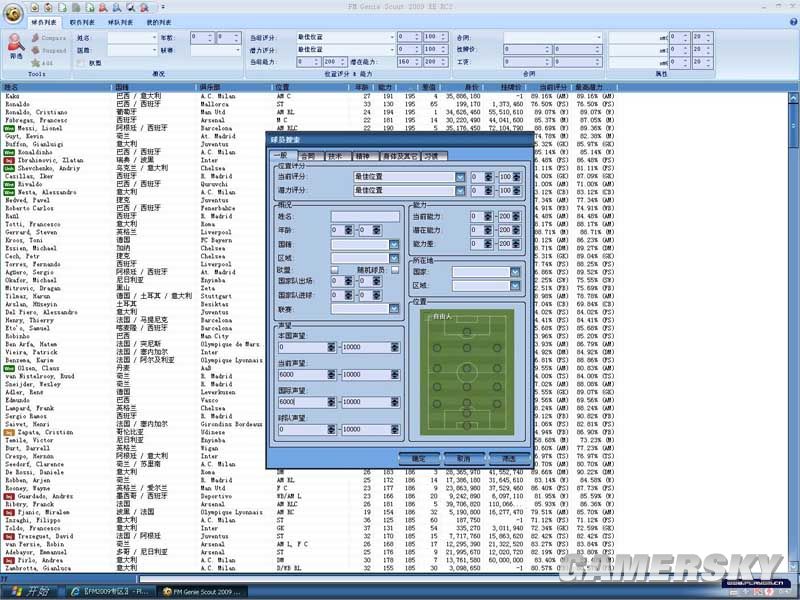Click the Windows Start button
This screenshot has width=800, height=600.
(31, 592)
